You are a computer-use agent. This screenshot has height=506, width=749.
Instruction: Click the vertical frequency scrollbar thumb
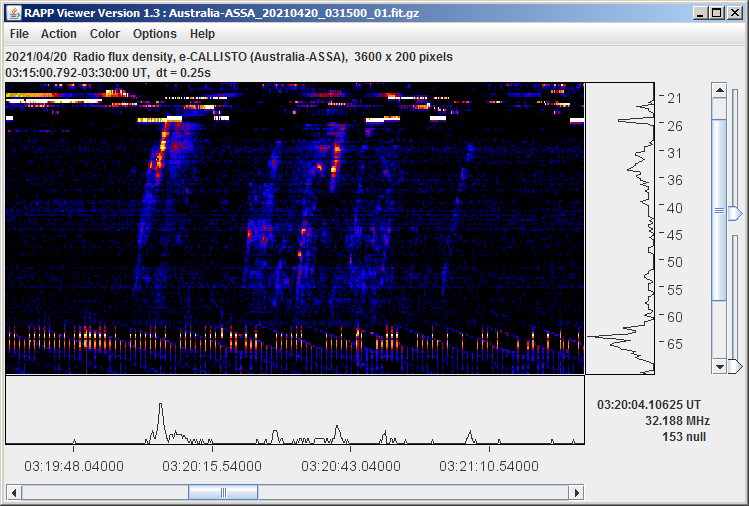click(718, 210)
